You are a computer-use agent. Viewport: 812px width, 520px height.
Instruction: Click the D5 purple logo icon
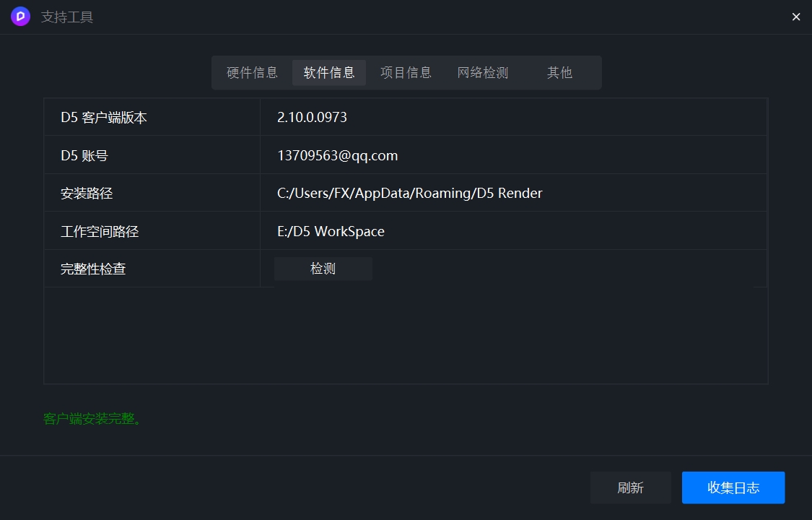coord(21,17)
